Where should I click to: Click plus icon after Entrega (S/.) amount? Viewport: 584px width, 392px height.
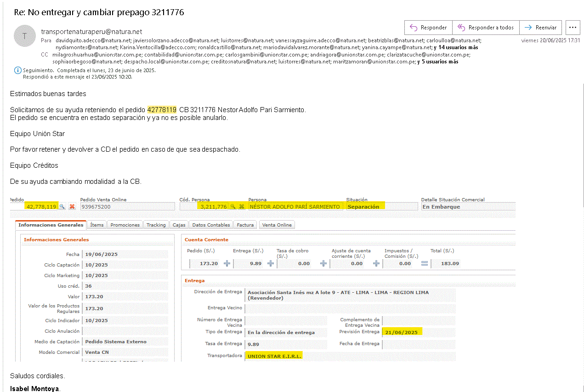270,264
